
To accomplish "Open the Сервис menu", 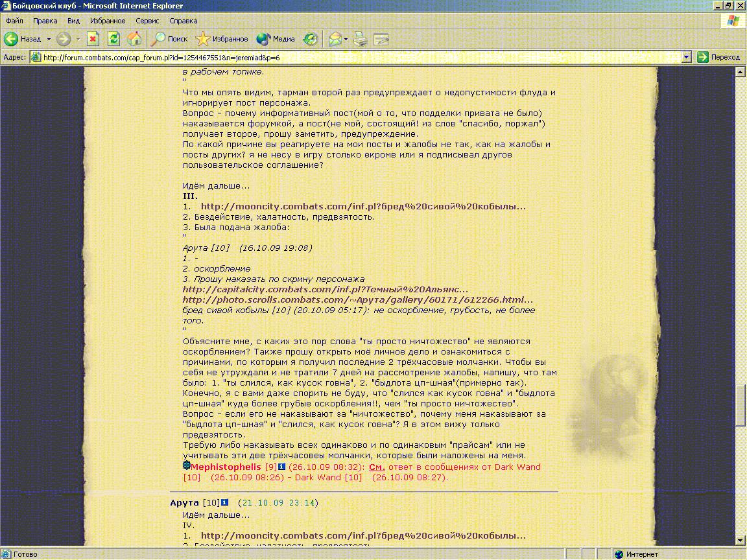I will coord(147,21).
